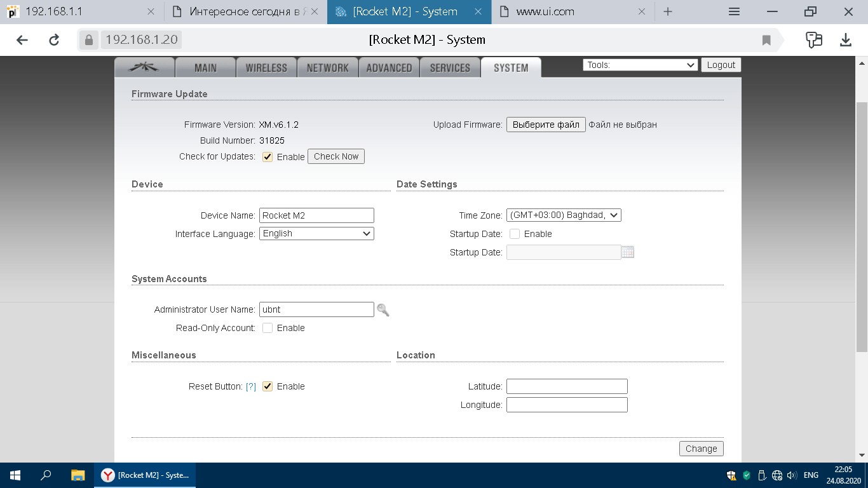
Task: Open Windows taskbar search
Action: pos(46,475)
